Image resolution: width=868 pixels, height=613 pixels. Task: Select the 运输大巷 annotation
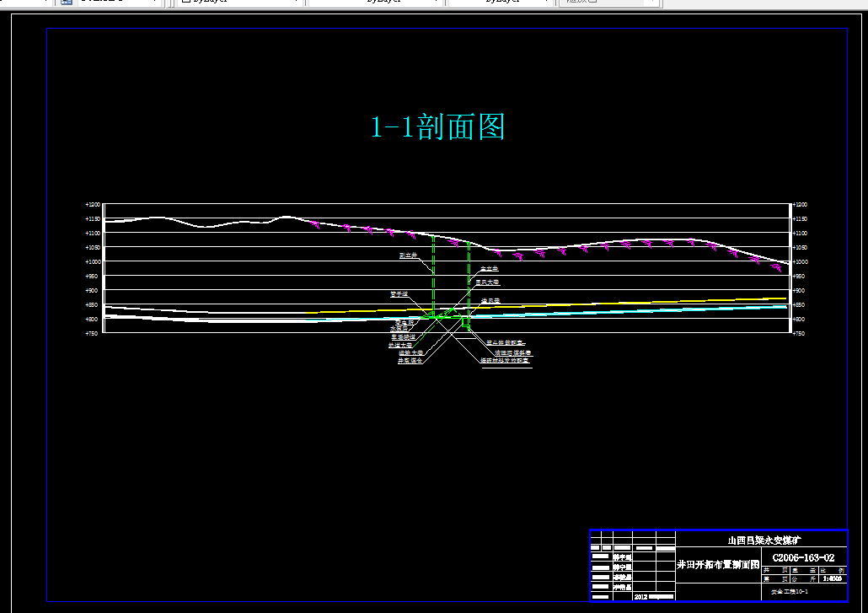(410, 352)
